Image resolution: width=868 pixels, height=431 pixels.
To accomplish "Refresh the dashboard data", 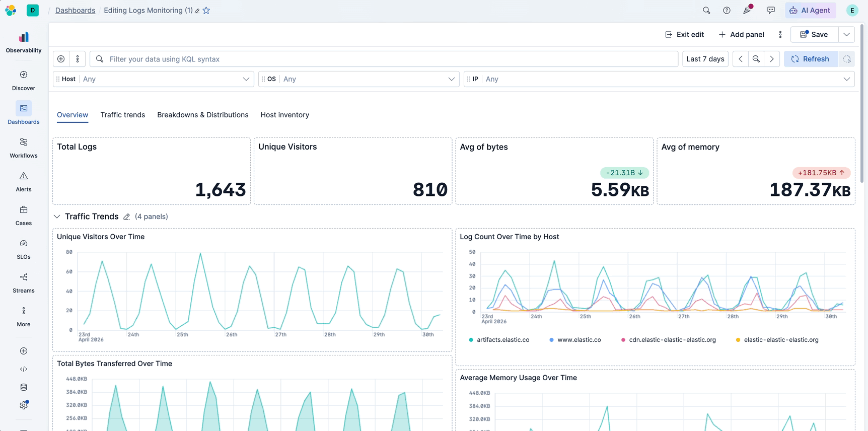I will coord(811,59).
